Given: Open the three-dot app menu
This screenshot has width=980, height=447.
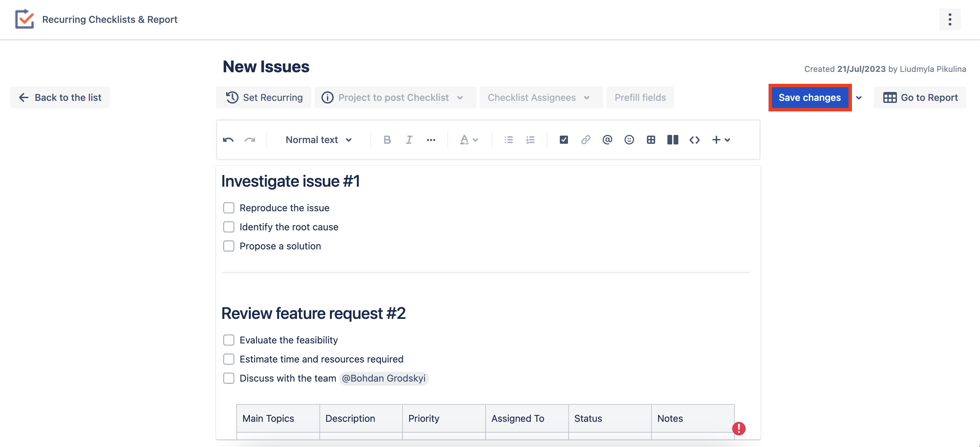Looking at the screenshot, I should [950, 19].
